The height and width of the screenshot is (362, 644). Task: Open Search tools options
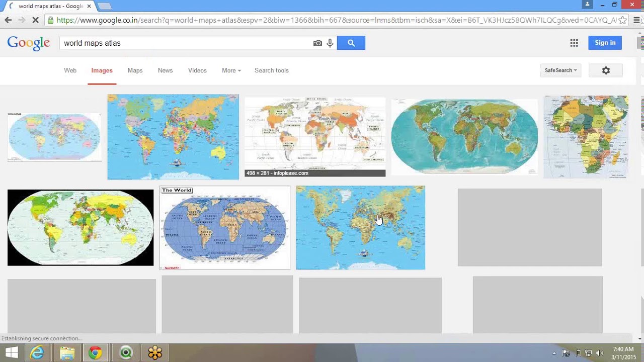(x=272, y=70)
